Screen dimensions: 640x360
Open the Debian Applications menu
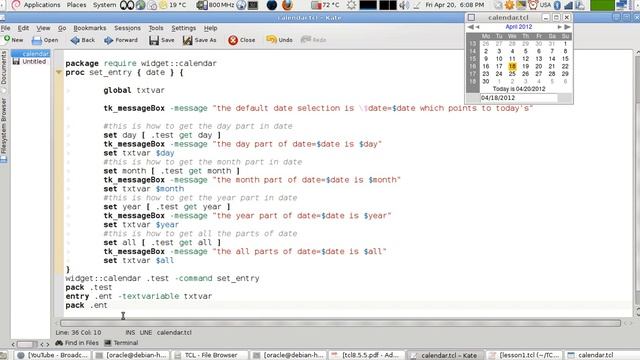[36, 5]
